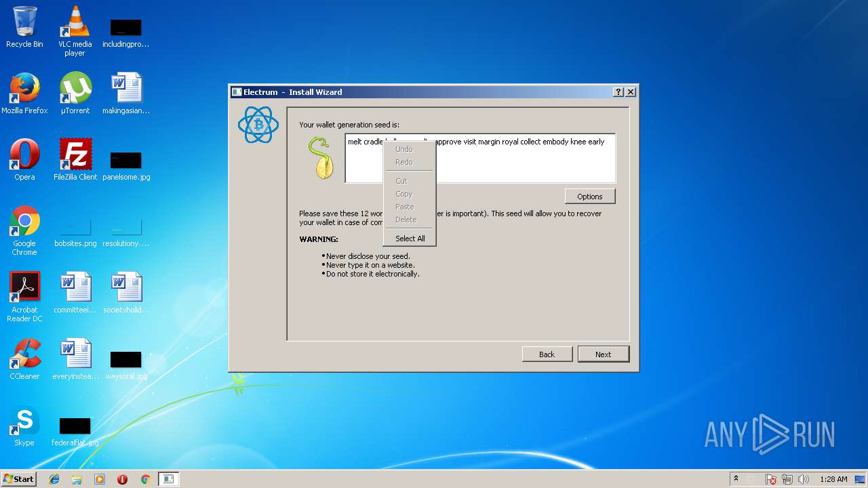Click the Options button
The width and height of the screenshot is (868, 488).
click(590, 197)
